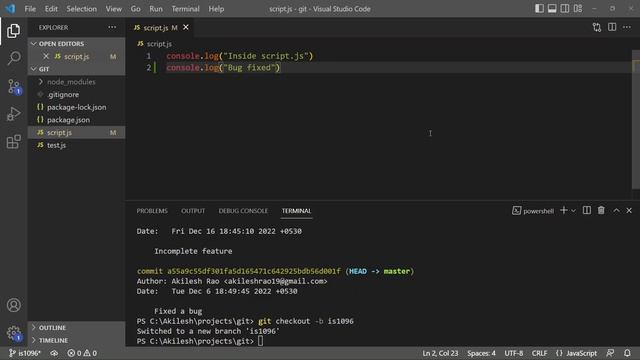640x360 pixels.
Task: Collapse the Open Editors section
Action: 76,44
